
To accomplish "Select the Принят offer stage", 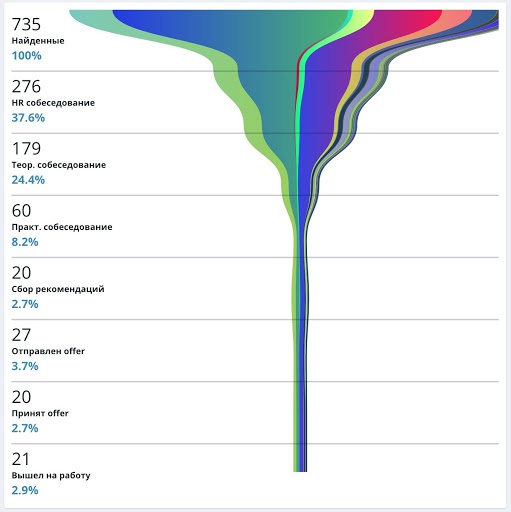I will pos(40,413).
